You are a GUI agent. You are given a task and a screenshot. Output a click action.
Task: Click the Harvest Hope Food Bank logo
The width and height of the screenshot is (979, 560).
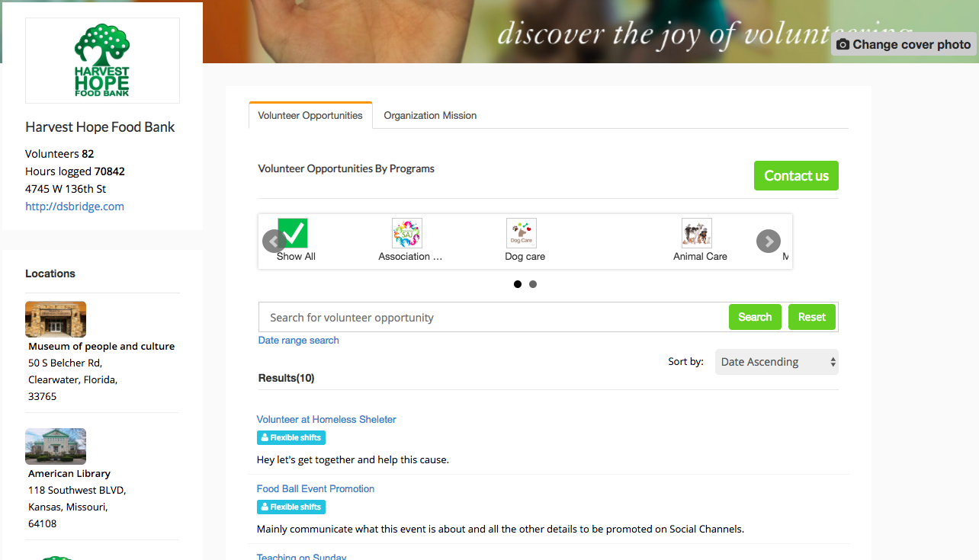click(102, 60)
